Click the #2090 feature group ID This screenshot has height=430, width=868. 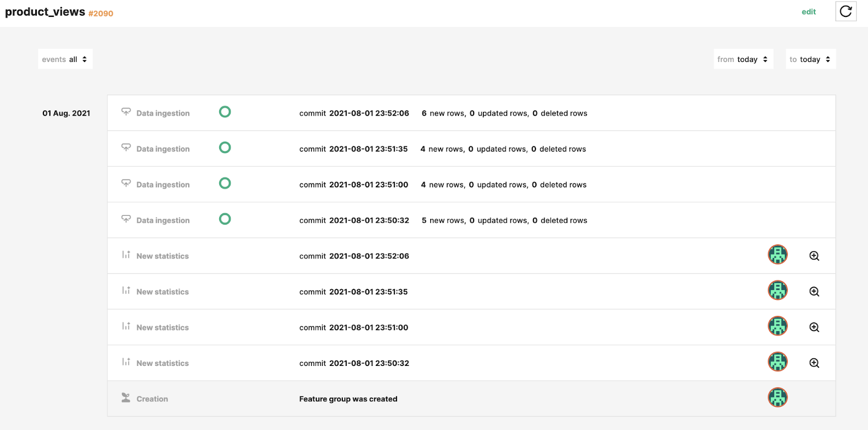click(101, 14)
